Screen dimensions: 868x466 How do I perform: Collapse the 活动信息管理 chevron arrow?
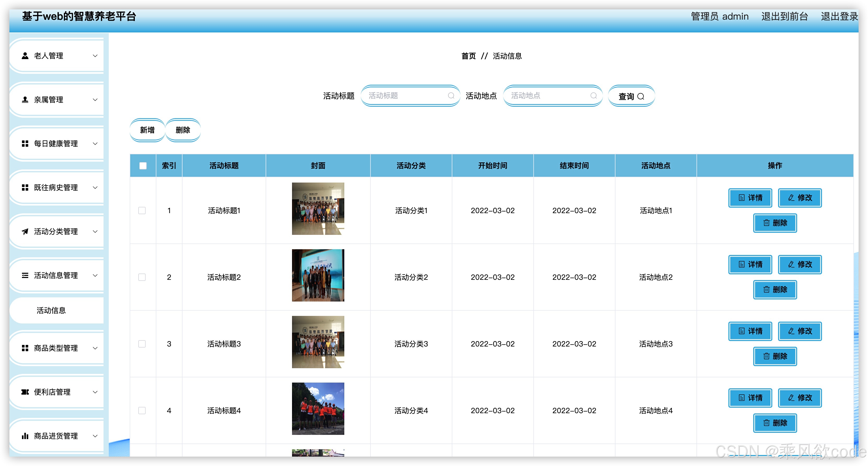point(95,275)
